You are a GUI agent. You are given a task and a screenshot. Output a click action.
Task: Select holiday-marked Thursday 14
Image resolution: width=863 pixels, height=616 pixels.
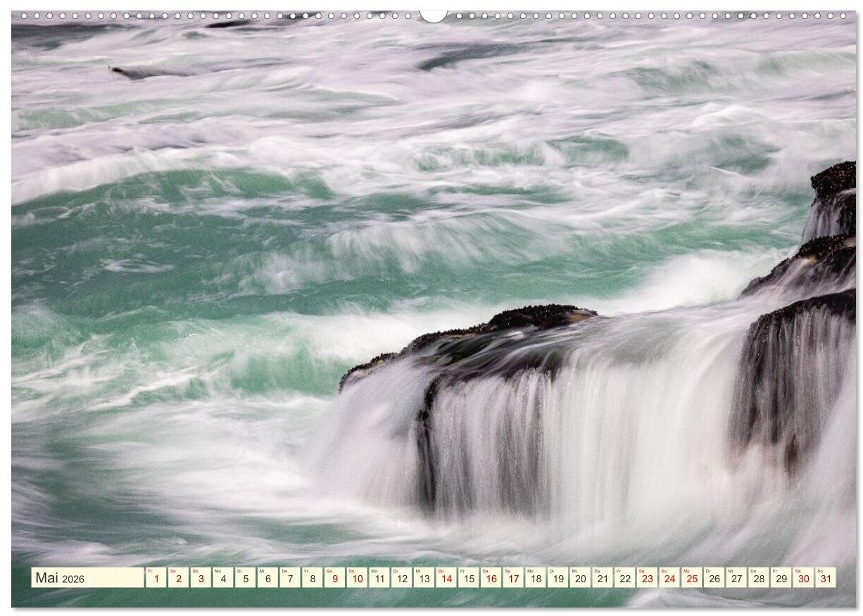(x=446, y=578)
